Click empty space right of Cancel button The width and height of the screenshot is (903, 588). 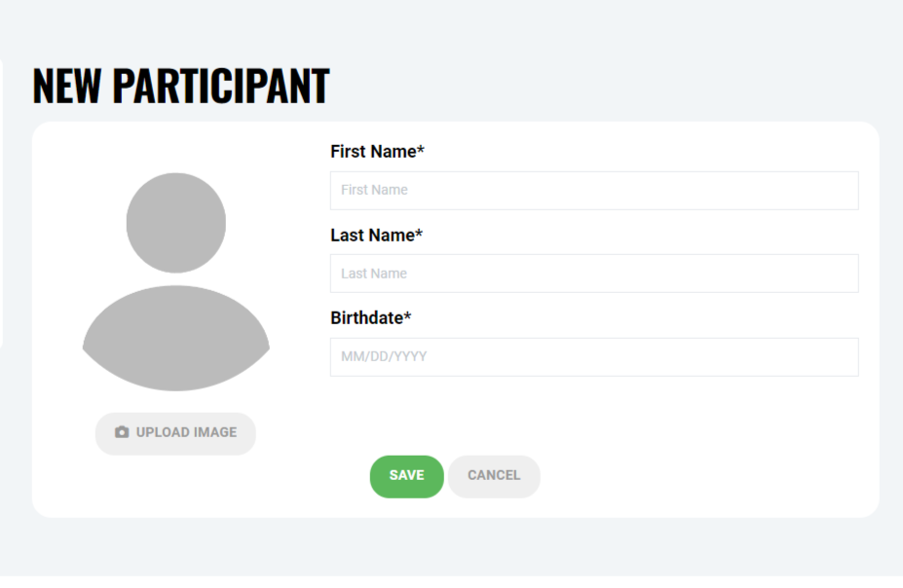pos(701,477)
